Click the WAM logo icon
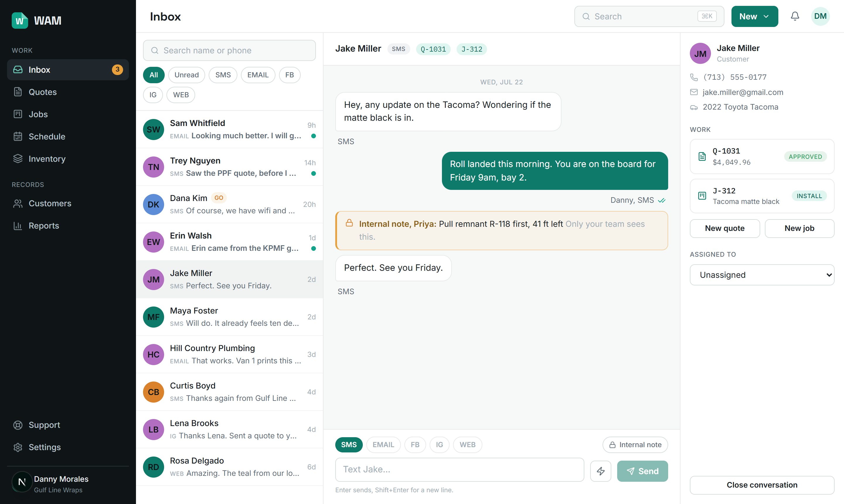This screenshot has width=844, height=504. (x=20, y=21)
